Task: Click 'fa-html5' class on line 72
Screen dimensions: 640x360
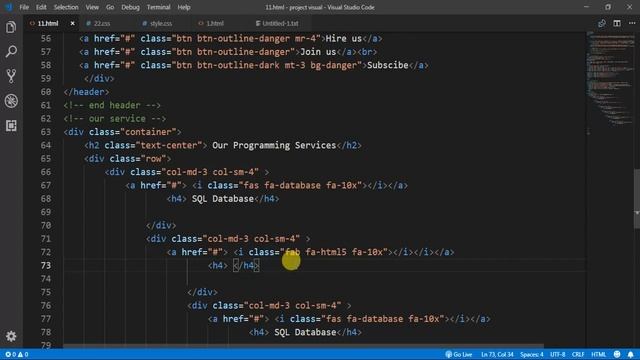Action: (x=326, y=252)
